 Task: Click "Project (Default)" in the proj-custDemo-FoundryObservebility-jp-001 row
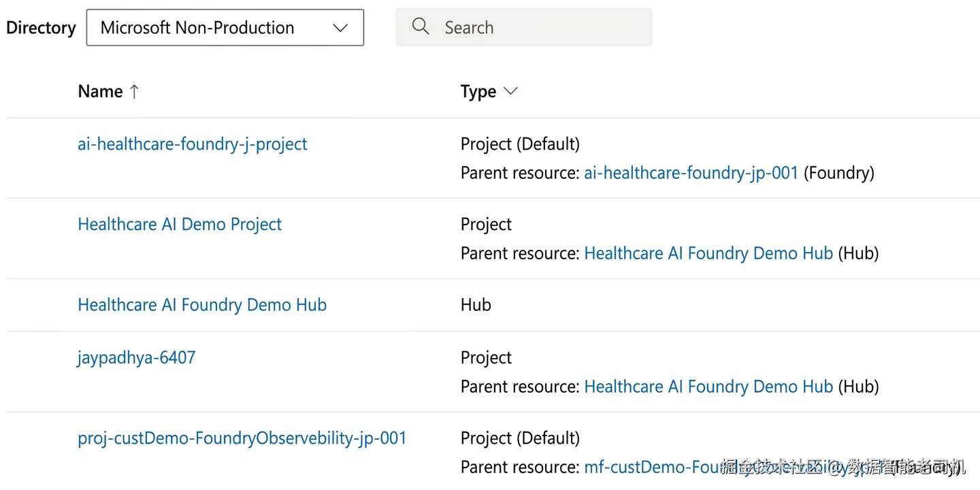click(x=520, y=438)
